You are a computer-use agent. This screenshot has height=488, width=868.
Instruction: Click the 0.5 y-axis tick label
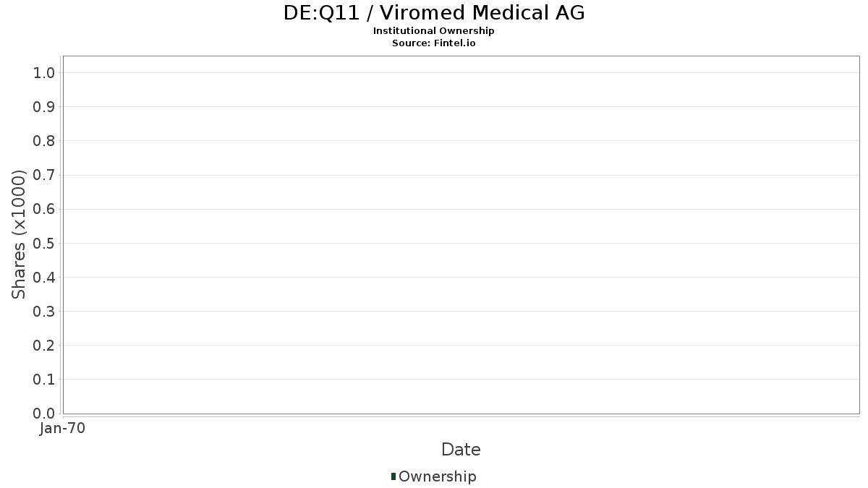pos(44,243)
